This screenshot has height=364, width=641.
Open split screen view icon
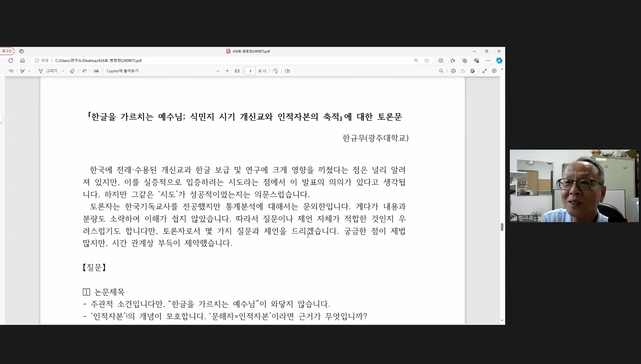(x=441, y=60)
